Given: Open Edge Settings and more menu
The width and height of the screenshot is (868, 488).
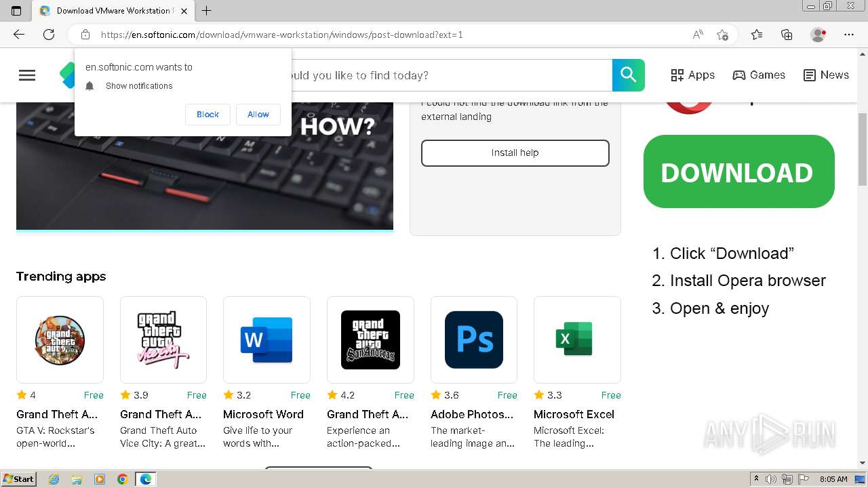Looking at the screenshot, I should (849, 35).
